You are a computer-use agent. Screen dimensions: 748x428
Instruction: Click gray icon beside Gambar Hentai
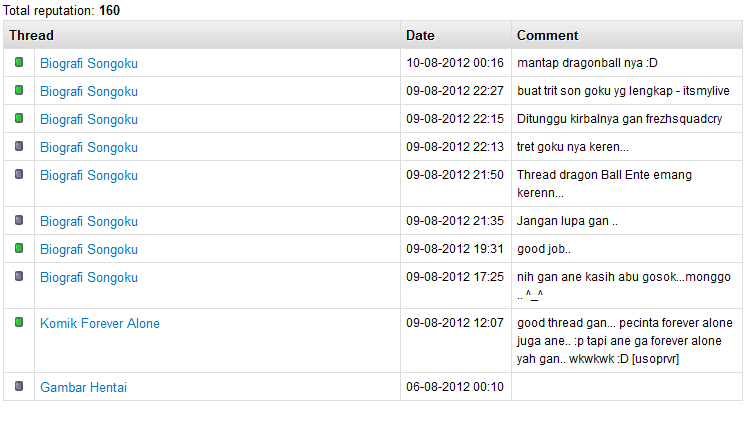(19, 386)
